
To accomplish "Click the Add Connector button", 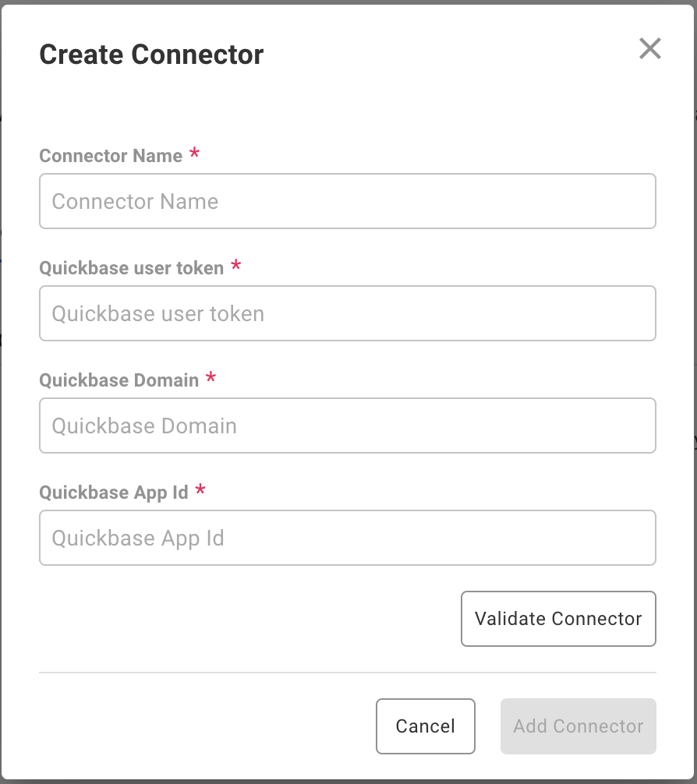I will pyautogui.click(x=578, y=726).
